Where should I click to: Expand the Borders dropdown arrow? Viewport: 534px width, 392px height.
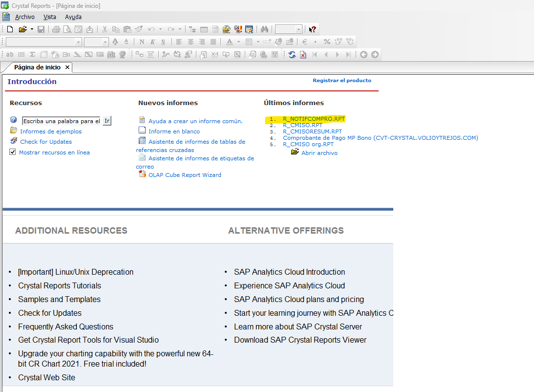click(258, 42)
